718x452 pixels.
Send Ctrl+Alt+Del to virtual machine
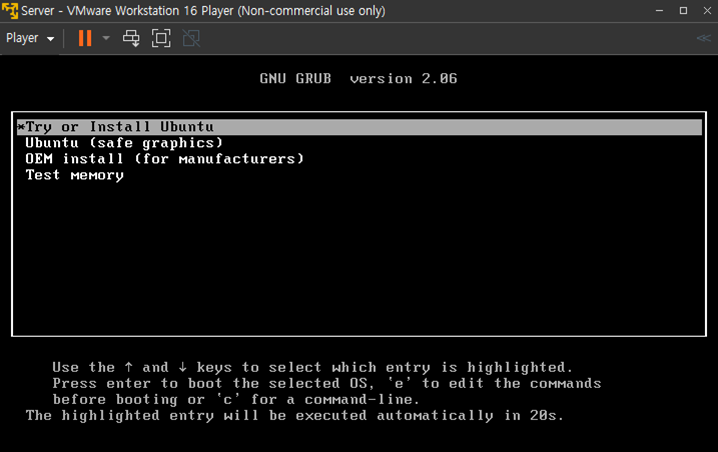[x=131, y=38]
